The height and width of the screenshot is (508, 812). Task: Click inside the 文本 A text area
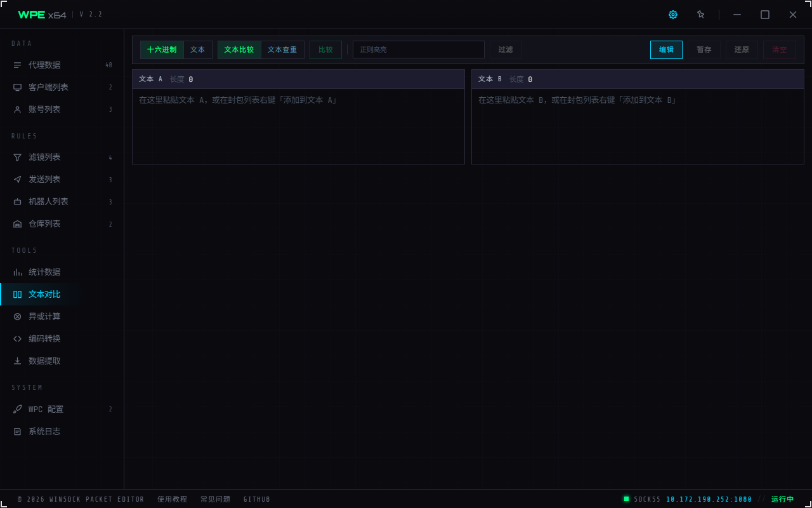pos(298,126)
